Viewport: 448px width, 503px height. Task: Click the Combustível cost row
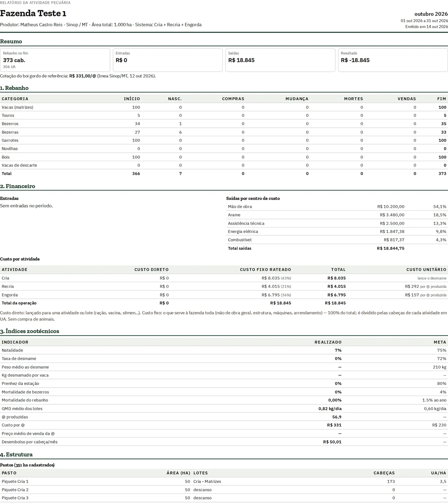337,240
